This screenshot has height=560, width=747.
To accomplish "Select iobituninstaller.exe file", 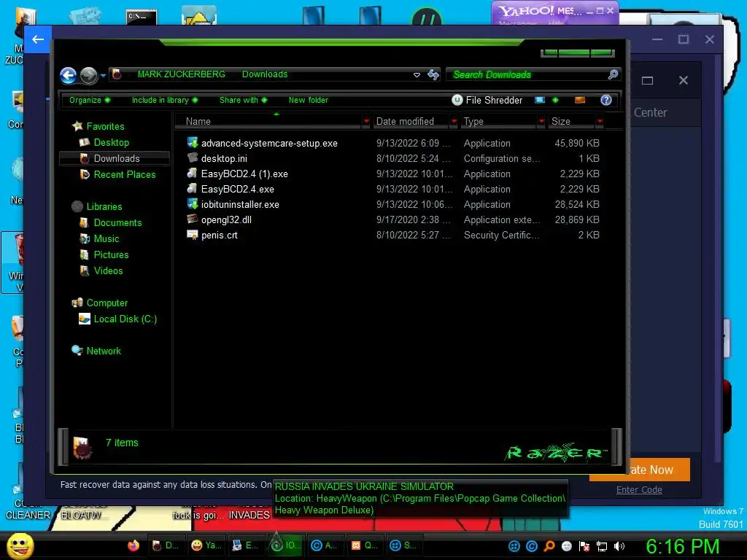I will pyautogui.click(x=240, y=204).
